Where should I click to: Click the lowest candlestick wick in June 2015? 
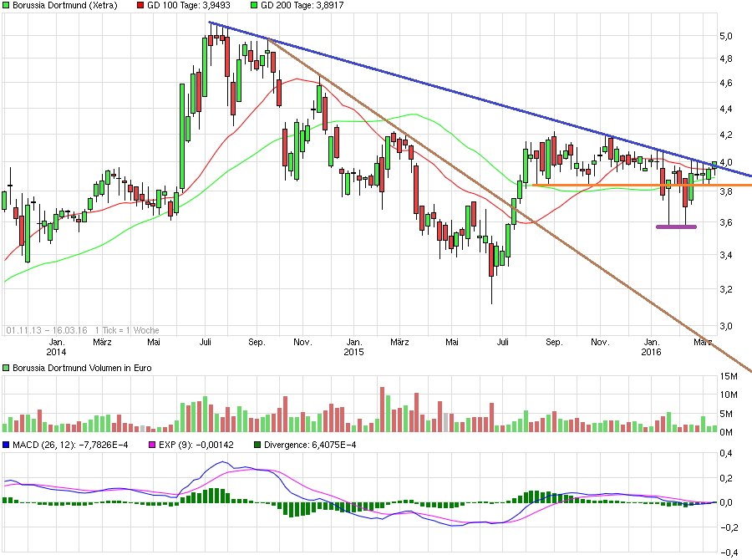pyautogui.click(x=491, y=290)
